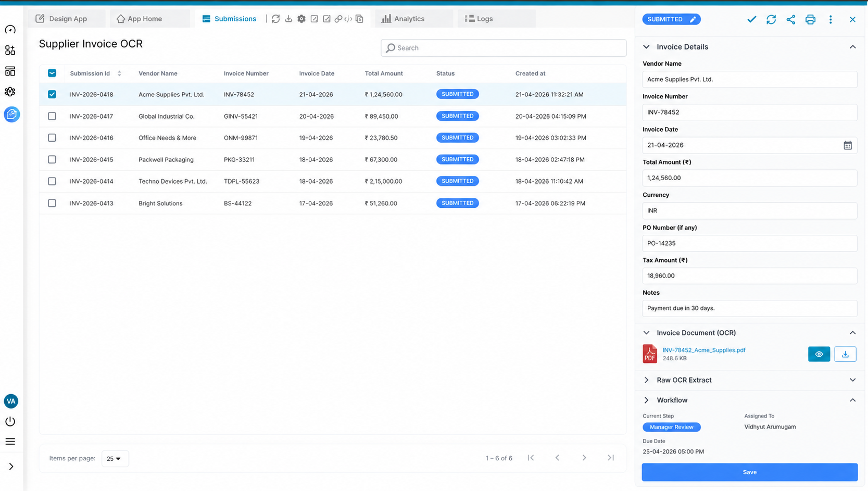868x491 pixels.
Task: Click the red PDF file icon
Action: point(650,354)
